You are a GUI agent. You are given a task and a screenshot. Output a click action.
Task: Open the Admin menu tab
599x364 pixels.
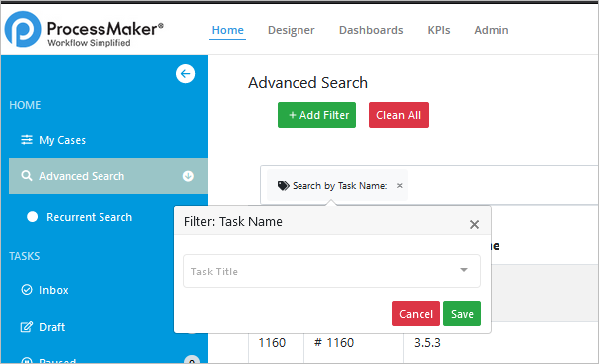pos(492,30)
